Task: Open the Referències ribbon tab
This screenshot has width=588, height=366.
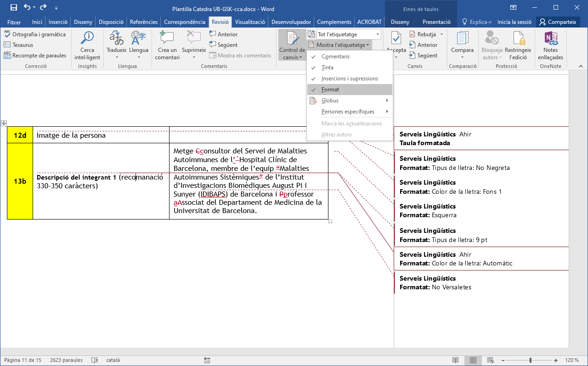Action: [144, 22]
